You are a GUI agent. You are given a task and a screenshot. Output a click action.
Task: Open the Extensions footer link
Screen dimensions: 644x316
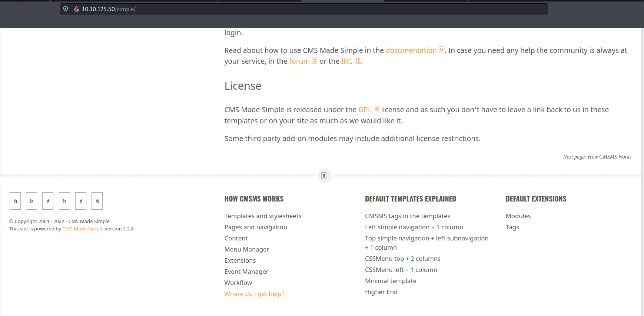tap(240, 260)
